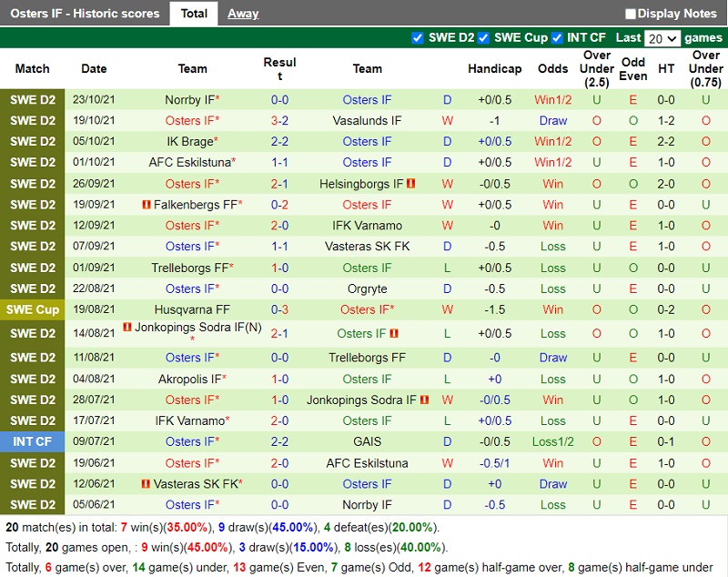Click red card icon before Jonkopings Sodra IF(N)

(127, 328)
